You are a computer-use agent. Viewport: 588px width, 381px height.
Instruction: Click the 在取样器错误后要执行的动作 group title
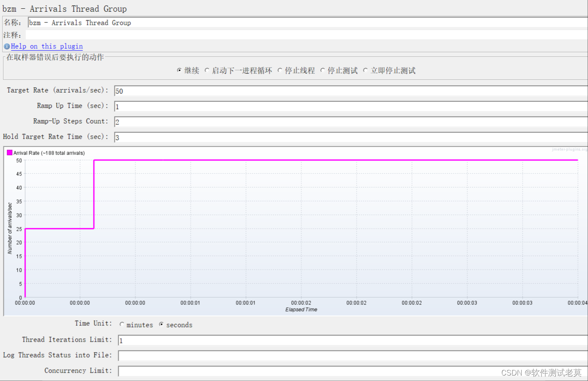coord(55,57)
